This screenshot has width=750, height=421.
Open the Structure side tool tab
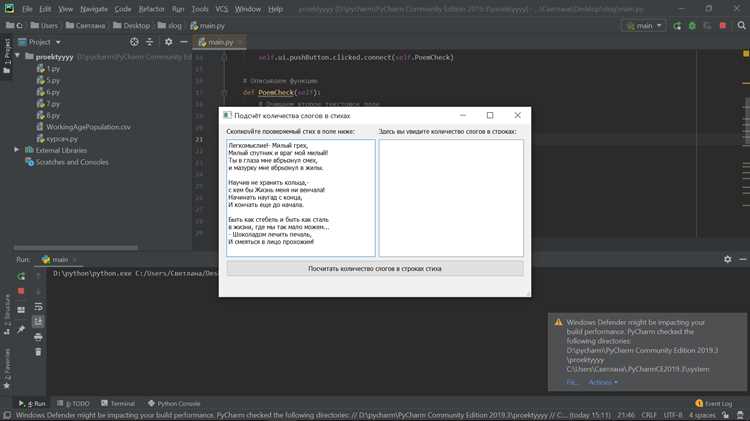pos(7,314)
